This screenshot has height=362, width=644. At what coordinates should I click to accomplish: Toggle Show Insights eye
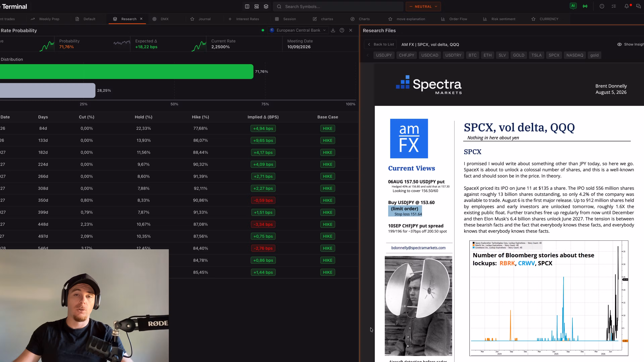[x=620, y=44]
